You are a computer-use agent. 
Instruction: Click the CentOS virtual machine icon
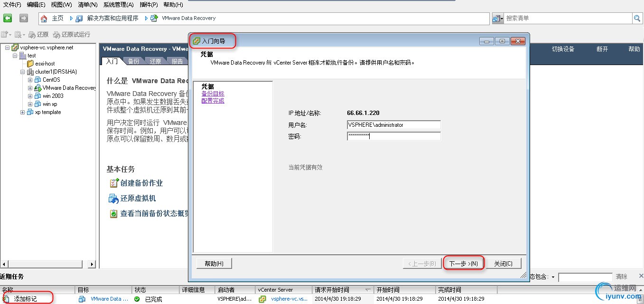pos(38,80)
